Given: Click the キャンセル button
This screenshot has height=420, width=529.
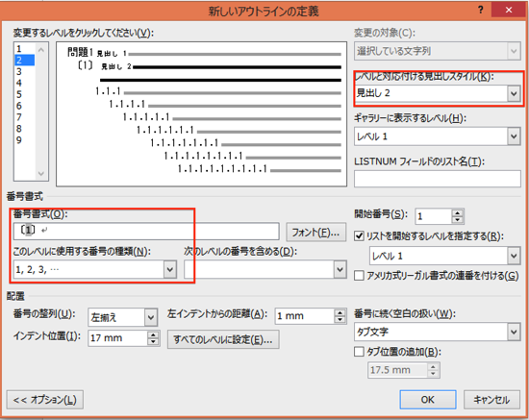Looking at the screenshot, I should [491, 400].
